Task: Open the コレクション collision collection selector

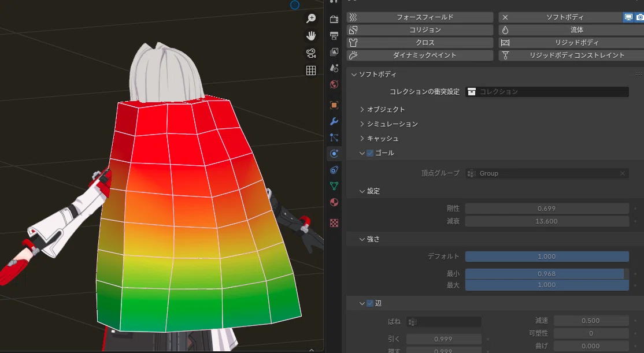Action: (547, 92)
